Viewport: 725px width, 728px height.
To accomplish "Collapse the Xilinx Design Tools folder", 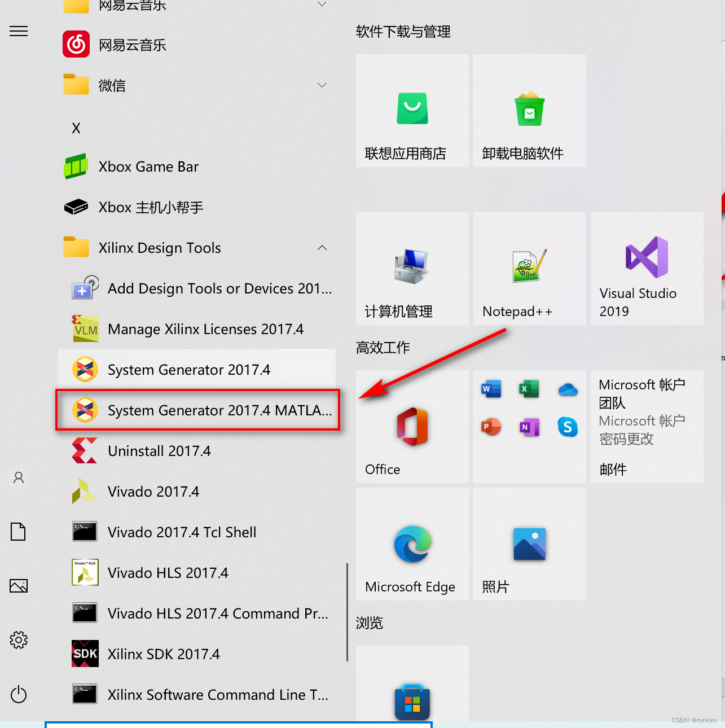I will (322, 248).
